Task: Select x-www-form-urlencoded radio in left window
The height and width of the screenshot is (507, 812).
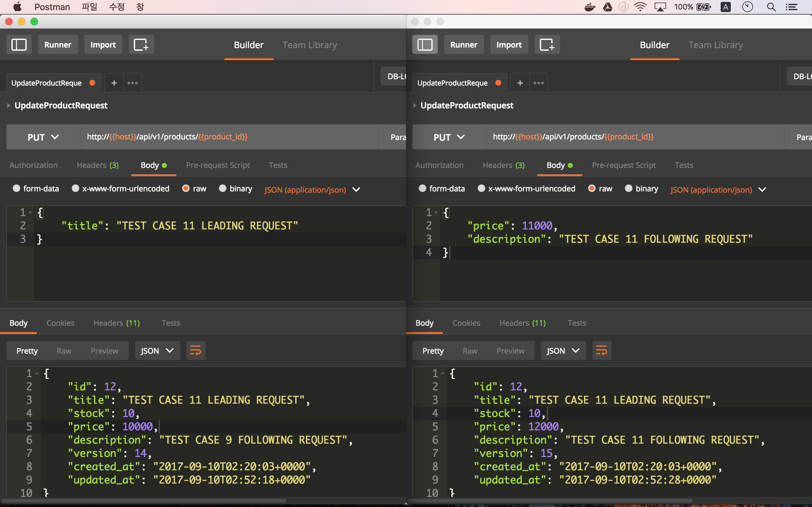Action: [x=75, y=189]
